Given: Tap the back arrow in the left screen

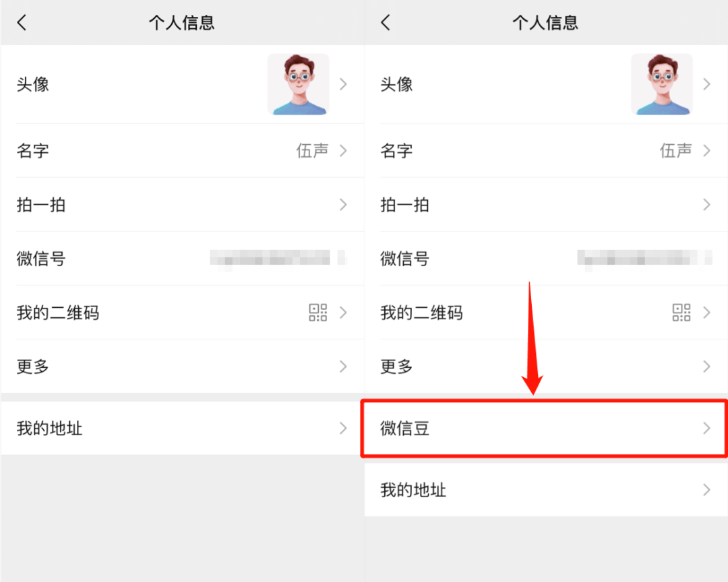Looking at the screenshot, I should pos(22,22).
